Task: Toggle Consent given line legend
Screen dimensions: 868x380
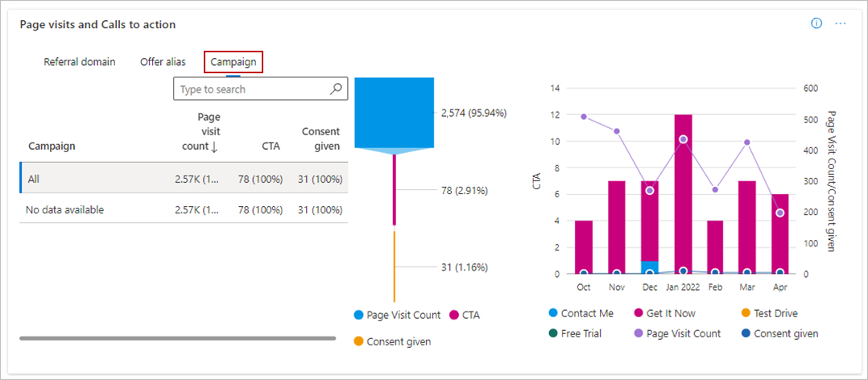Action: click(x=746, y=333)
